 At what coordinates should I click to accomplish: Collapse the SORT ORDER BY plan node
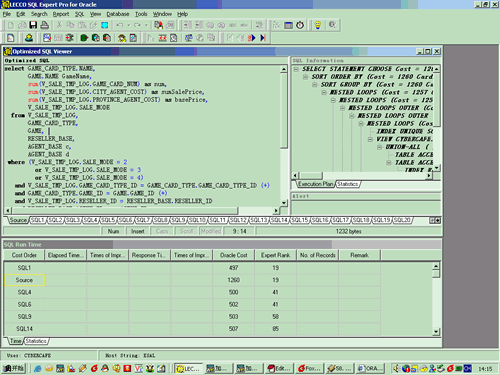(x=305, y=77)
